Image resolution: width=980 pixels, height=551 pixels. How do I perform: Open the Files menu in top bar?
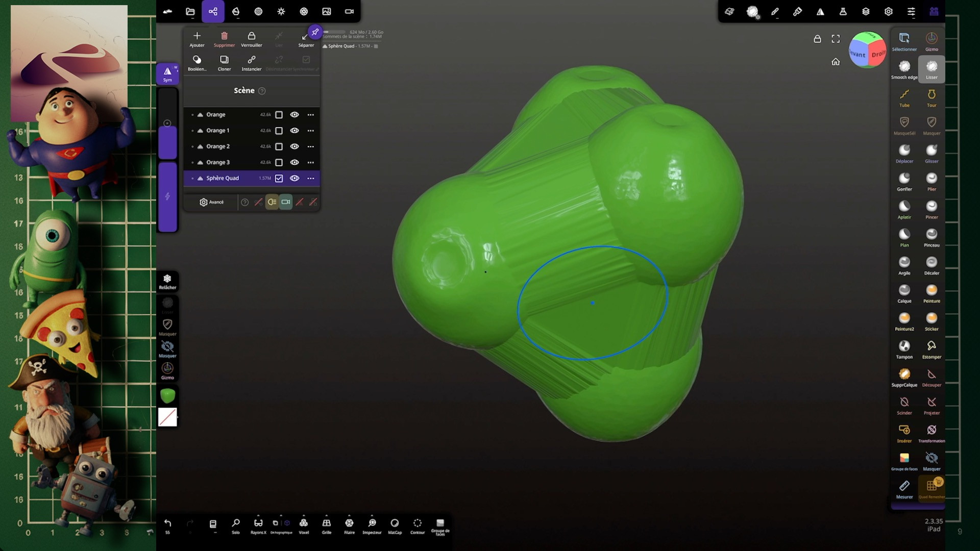190,11
